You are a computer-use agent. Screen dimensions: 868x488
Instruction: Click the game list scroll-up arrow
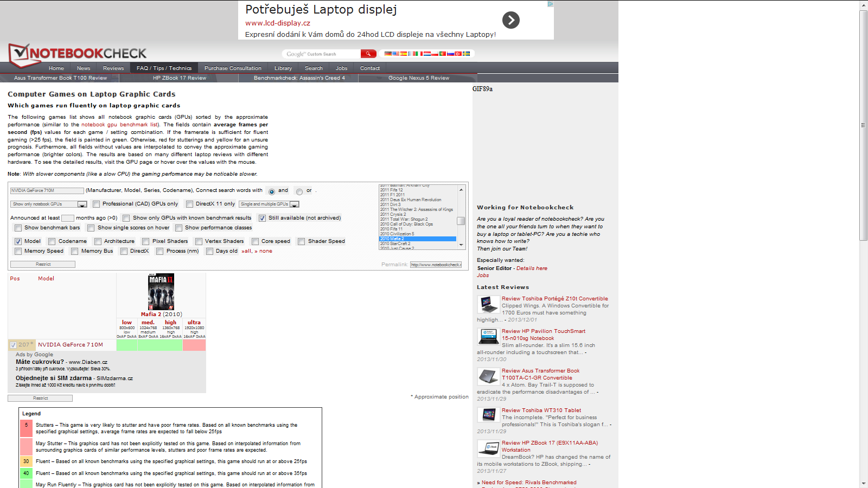(461, 189)
